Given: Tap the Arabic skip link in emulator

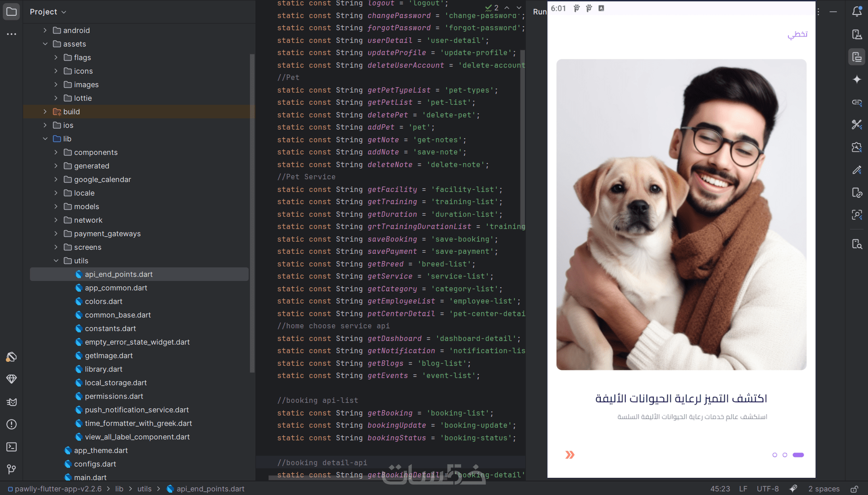Looking at the screenshot, I should pyautogui.click(x=797, y=34).
